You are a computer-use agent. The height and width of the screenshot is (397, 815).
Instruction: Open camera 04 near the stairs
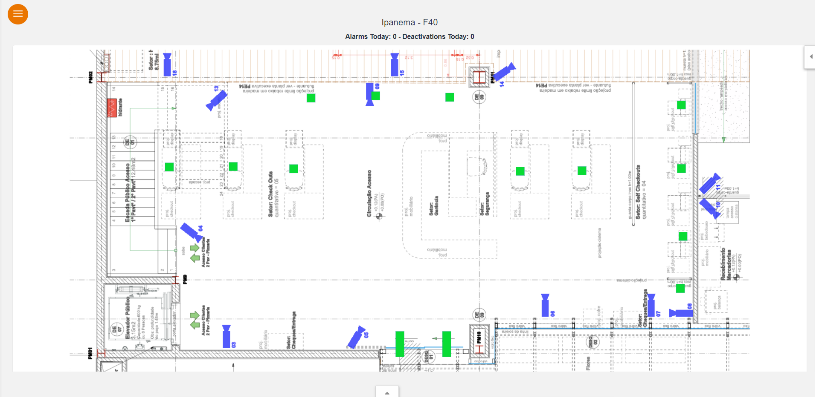(191, 232)
